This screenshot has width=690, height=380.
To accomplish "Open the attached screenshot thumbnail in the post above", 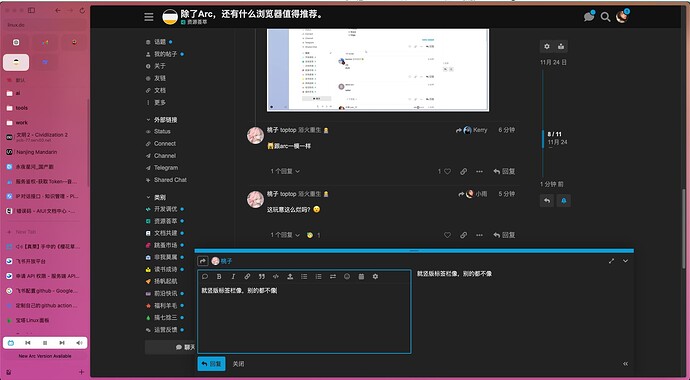I will [x=378, y=70].
